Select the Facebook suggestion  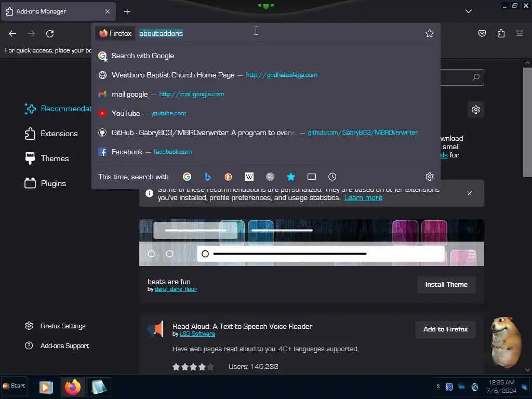(x=265, y=152)
